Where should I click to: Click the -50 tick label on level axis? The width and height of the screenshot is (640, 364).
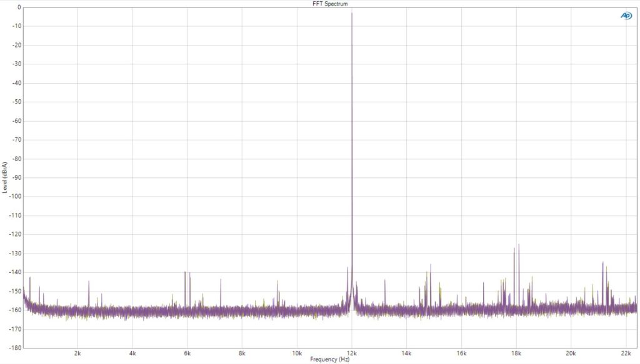click(16, 102)
